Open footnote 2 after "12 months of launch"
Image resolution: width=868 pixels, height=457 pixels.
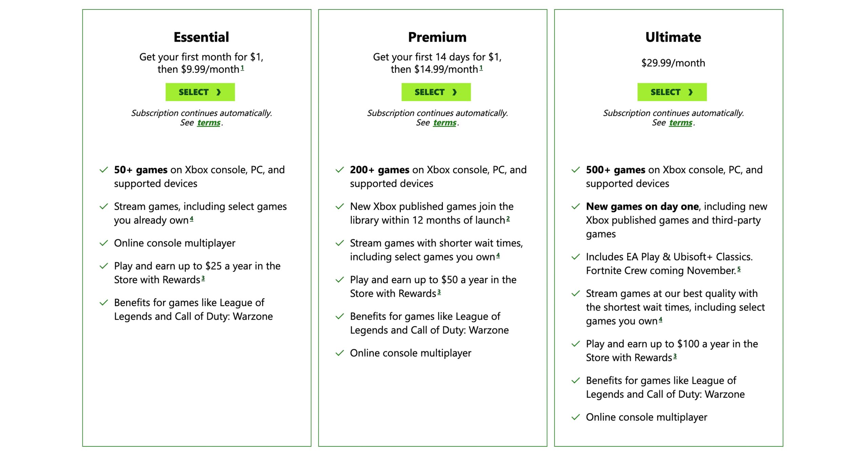(508, 219)
